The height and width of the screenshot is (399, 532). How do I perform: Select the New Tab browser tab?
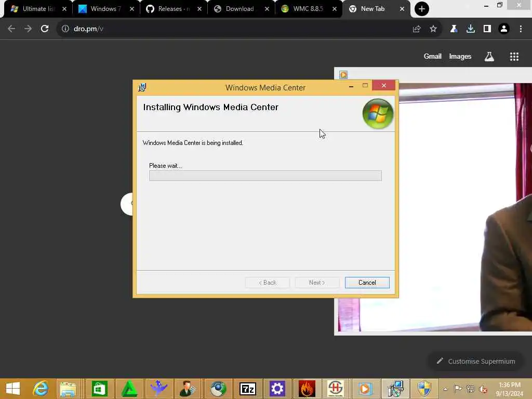tap(372, 9)
